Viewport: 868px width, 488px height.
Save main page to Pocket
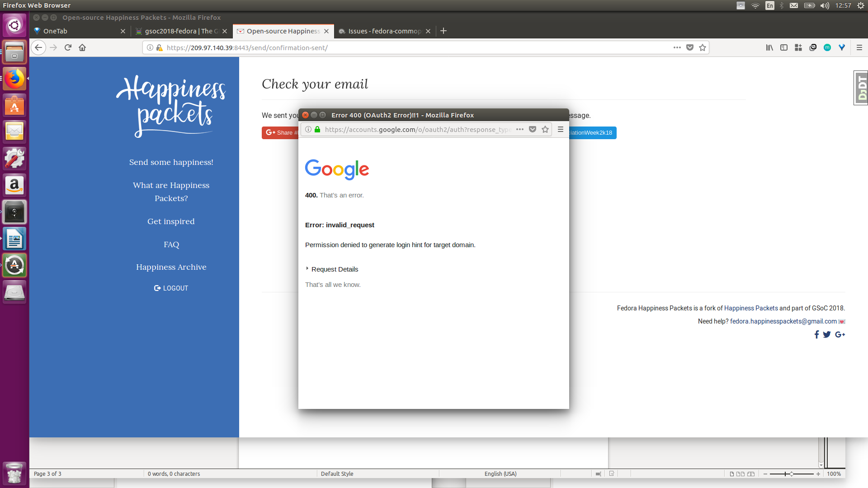tap(690, 47)
